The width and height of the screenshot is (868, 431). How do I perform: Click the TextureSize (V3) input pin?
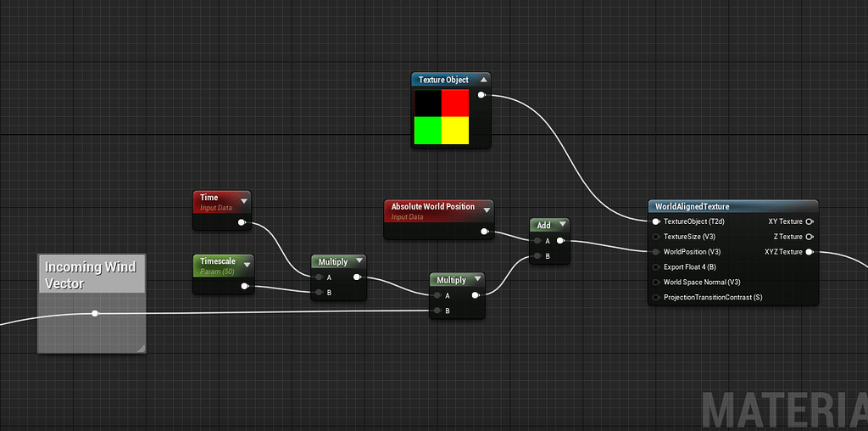(x=656, y=237)
